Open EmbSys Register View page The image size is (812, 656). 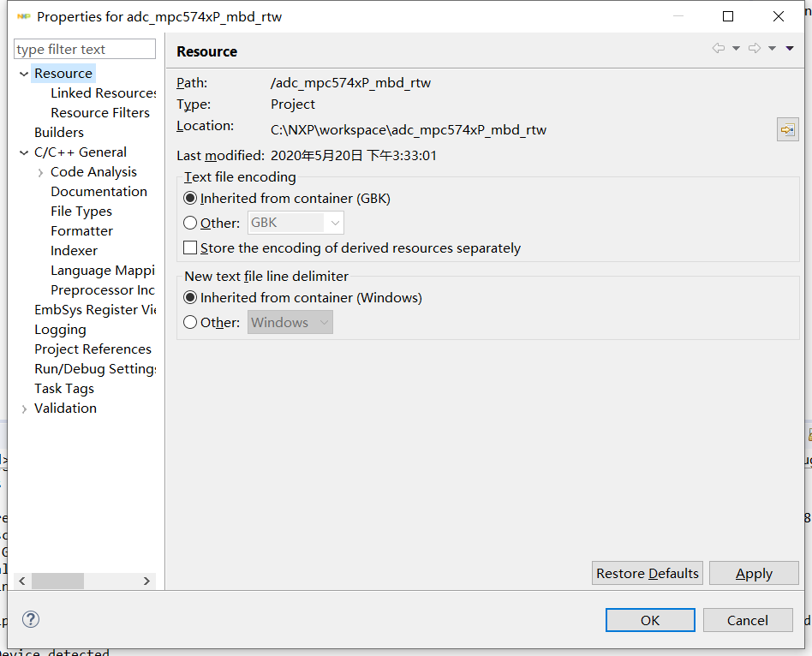95,310
